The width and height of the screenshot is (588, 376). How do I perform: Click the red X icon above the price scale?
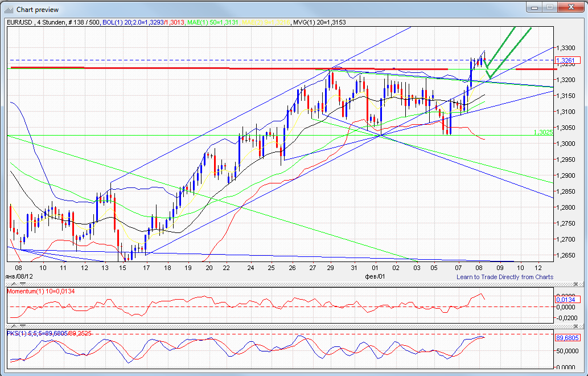click(571, 7)
